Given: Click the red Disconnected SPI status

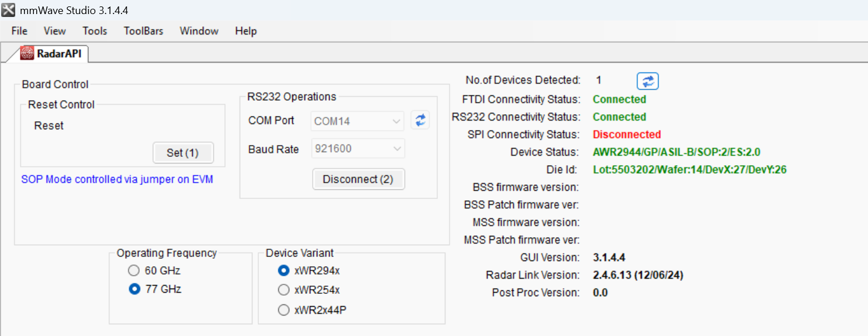Looking at the screenshot, I should pos(627,134).
